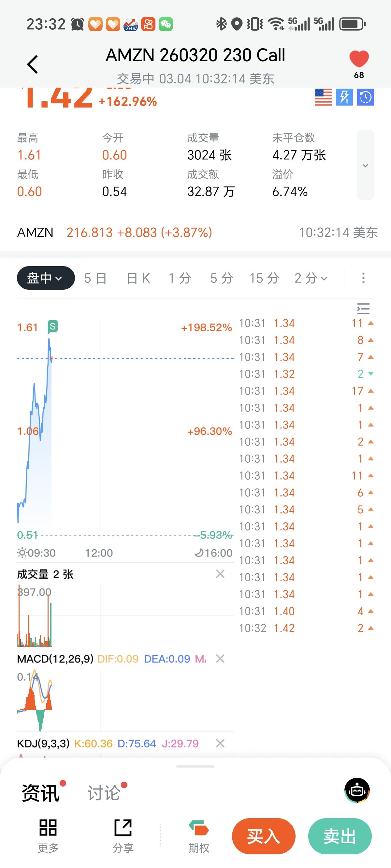Tap the blue history clock icon
The height and width of the screenshot is (868, 391).
click(365, 97)
